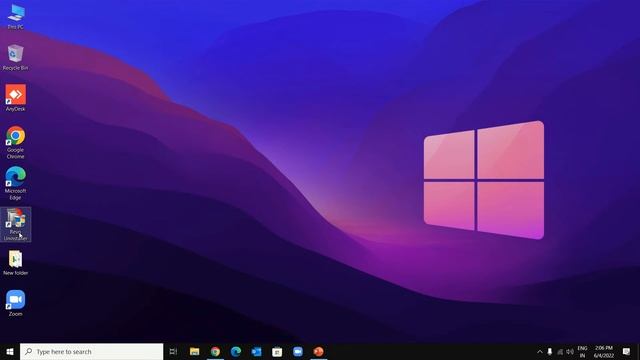The image size is (640, 360).
Task: Select the Revo Uninstaller desktop shortcut
Action: 16,224
